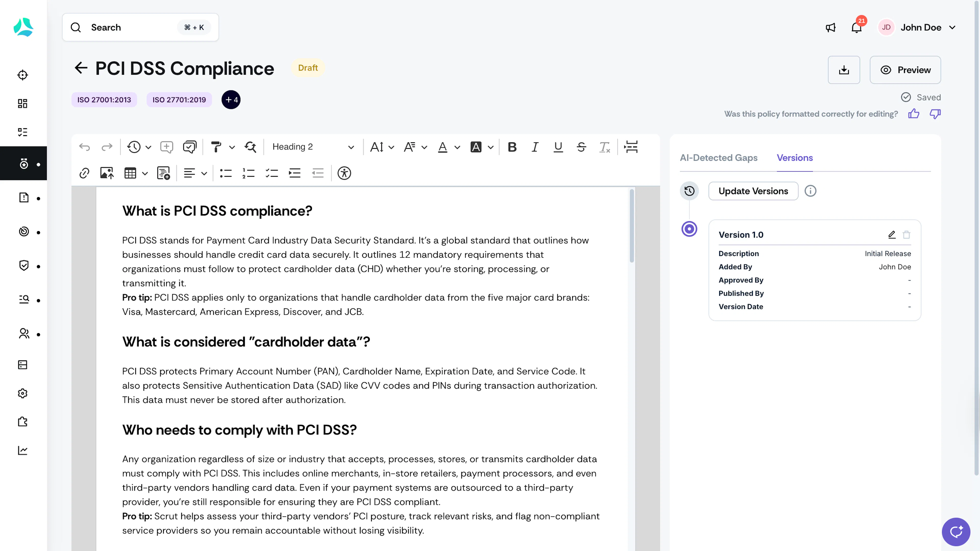
Task: Click the upload image icon
Action: tap(107, 173)
